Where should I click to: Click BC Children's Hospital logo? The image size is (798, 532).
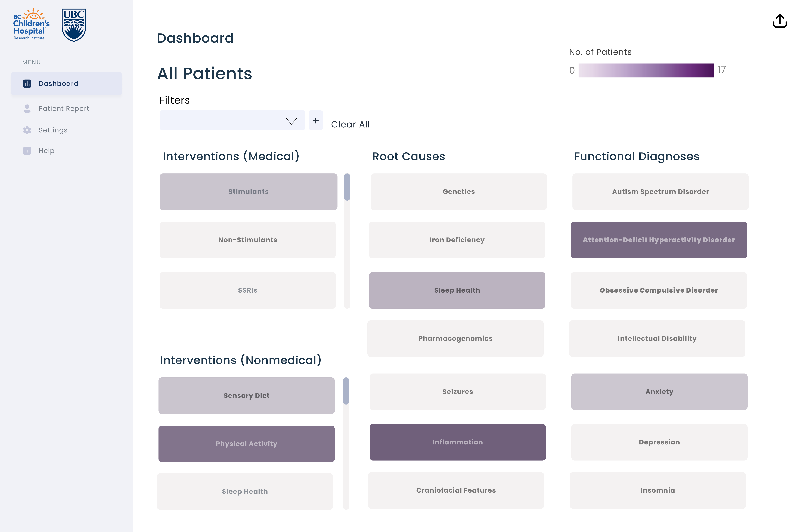point(31,24)
